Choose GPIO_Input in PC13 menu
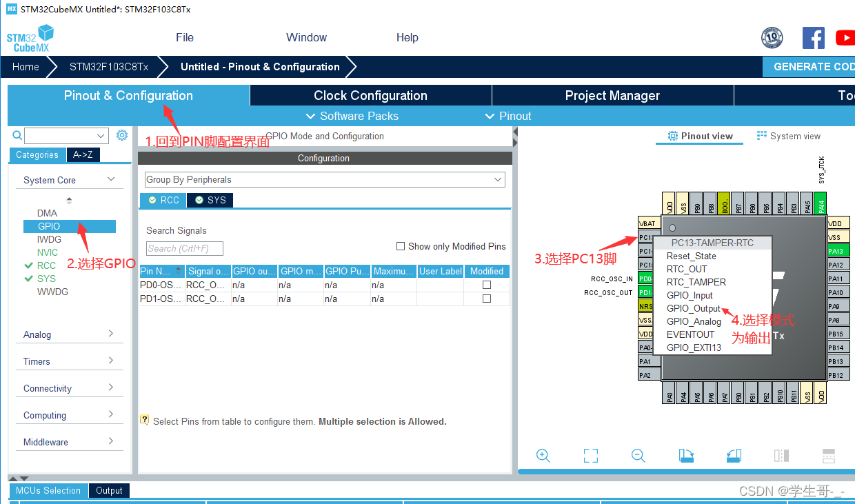Viewport: 855px width, 504px height. [690, 295]
